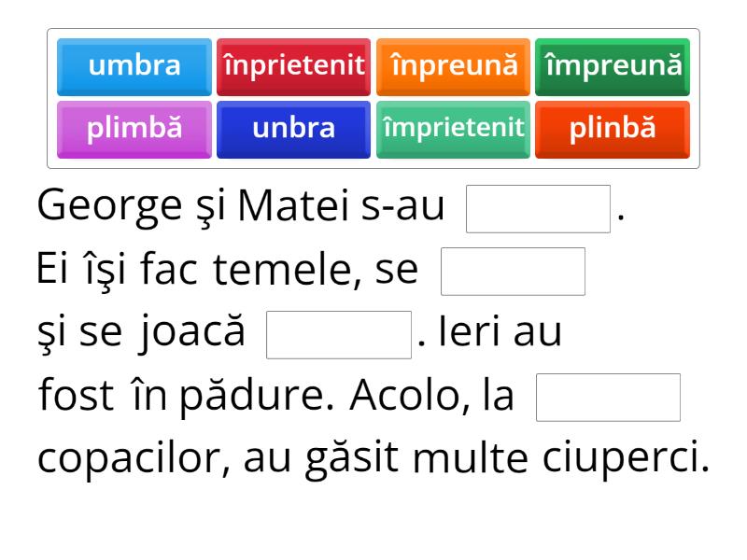Click the blank following "şi se joacă"
747x560 pixels.
[339, 335]
